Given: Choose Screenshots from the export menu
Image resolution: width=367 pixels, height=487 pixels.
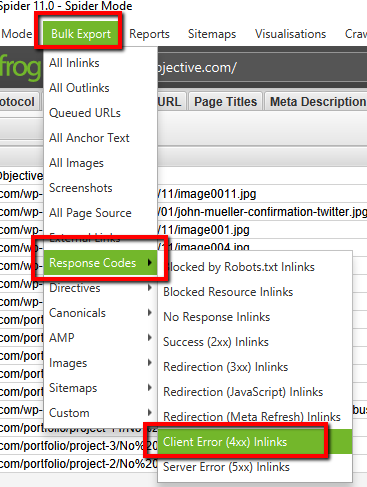Looking at the screenshot, I should click(100, 188).
